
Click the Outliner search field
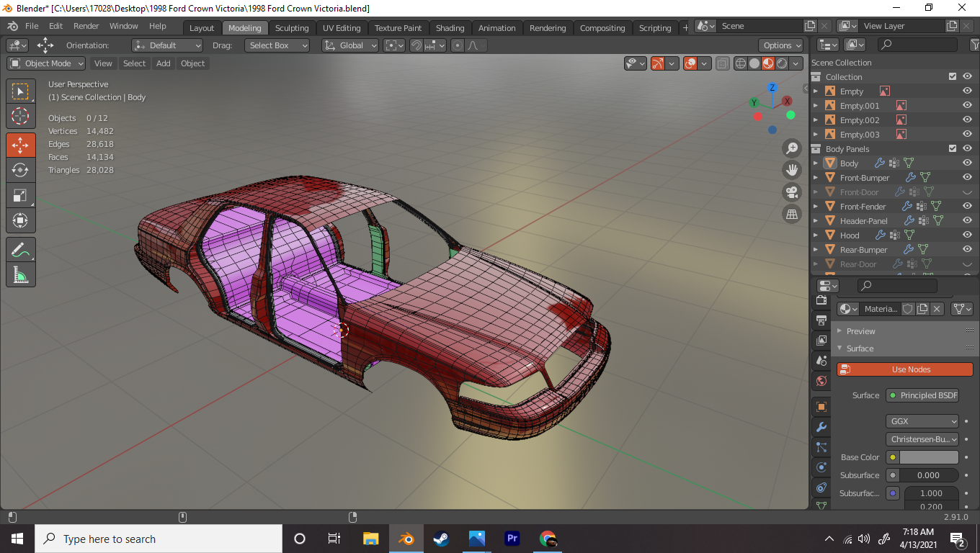[x=918, y=45]
